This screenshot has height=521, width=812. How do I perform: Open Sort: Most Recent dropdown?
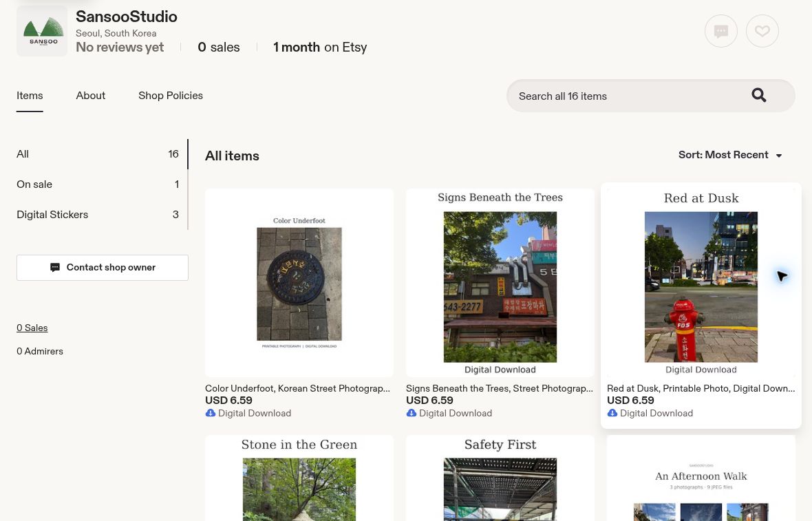tap(730, 155)
